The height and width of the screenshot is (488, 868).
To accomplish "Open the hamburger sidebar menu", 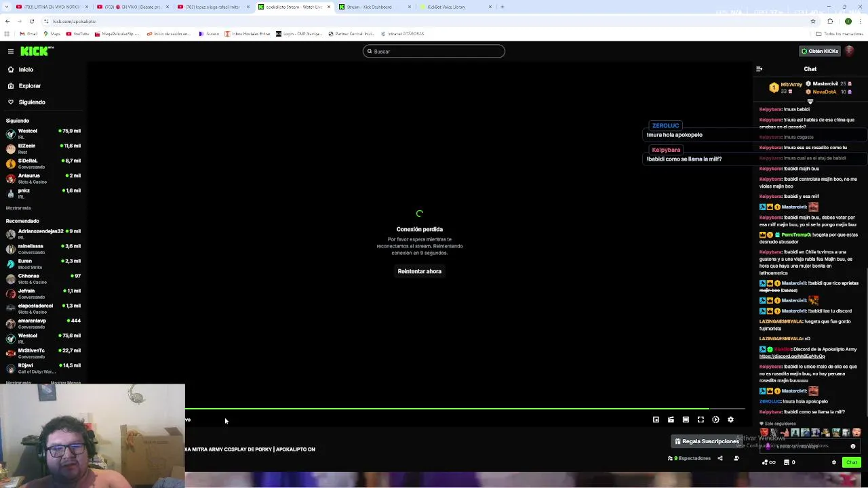I will pos(11,52).
